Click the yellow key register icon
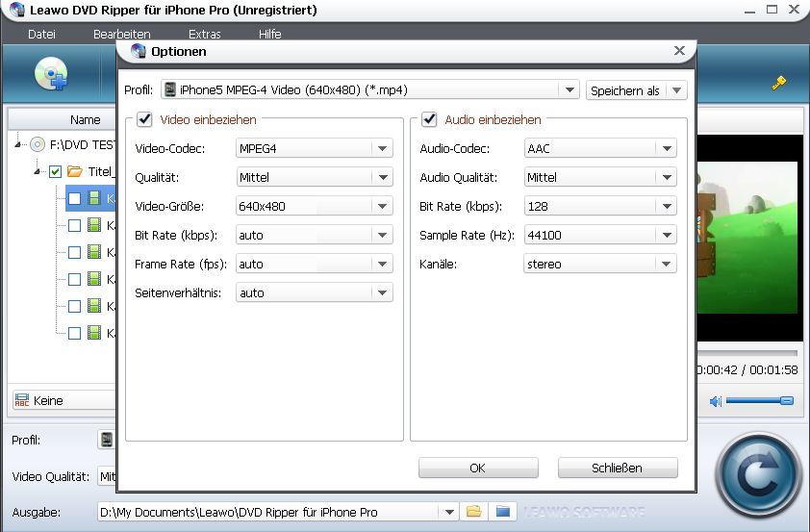810x532 pixels. click(779, 83)
